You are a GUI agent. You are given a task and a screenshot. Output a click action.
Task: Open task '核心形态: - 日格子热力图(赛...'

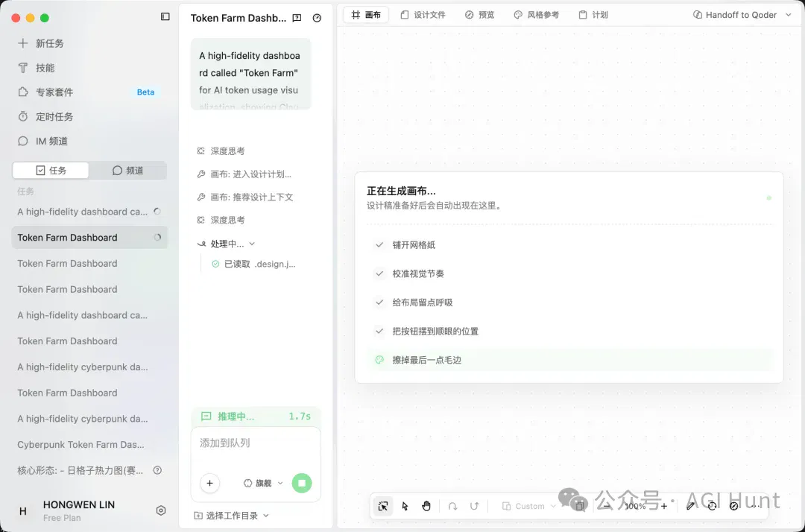[80, 470]
